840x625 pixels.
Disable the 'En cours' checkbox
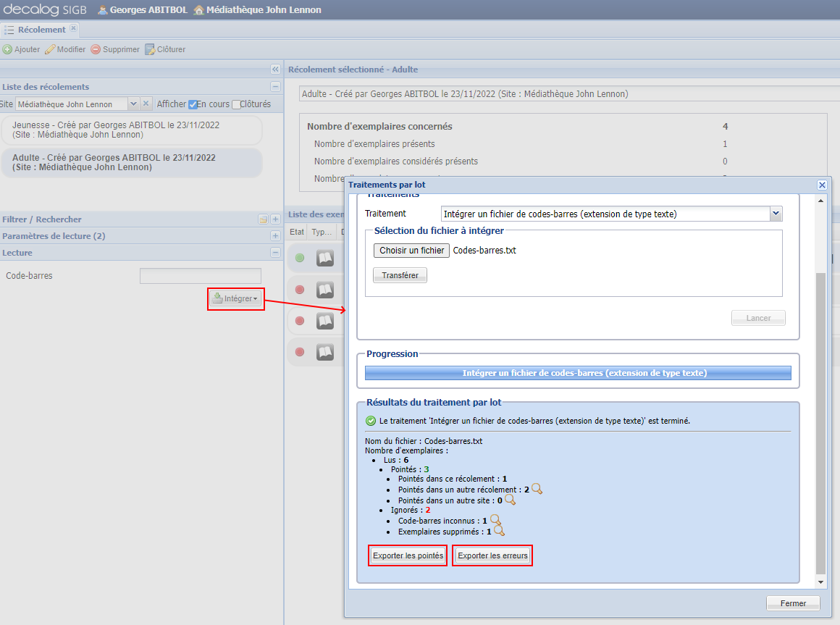[x=193, y=104]
